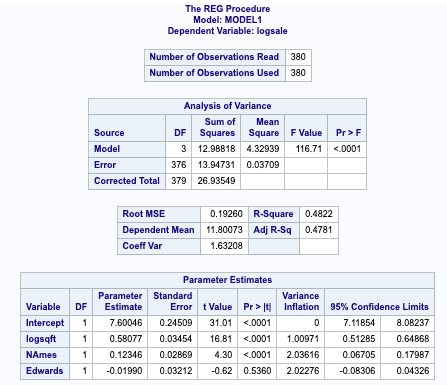
Task: Select the 'Root MSE' label
Action: point(143,214)
